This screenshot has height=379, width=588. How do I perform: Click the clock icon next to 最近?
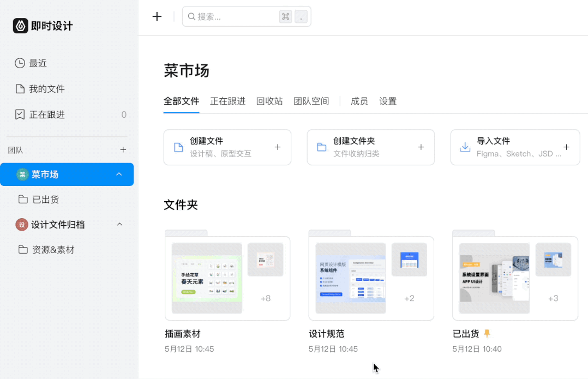(20, 63)
